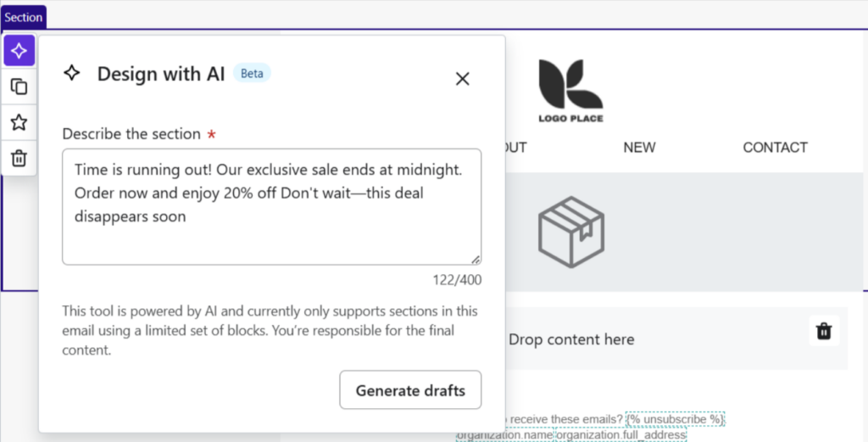The width and height of the screenshot is (868, 442).
Task: Click the Beta badge
Action: click(252, 73)
